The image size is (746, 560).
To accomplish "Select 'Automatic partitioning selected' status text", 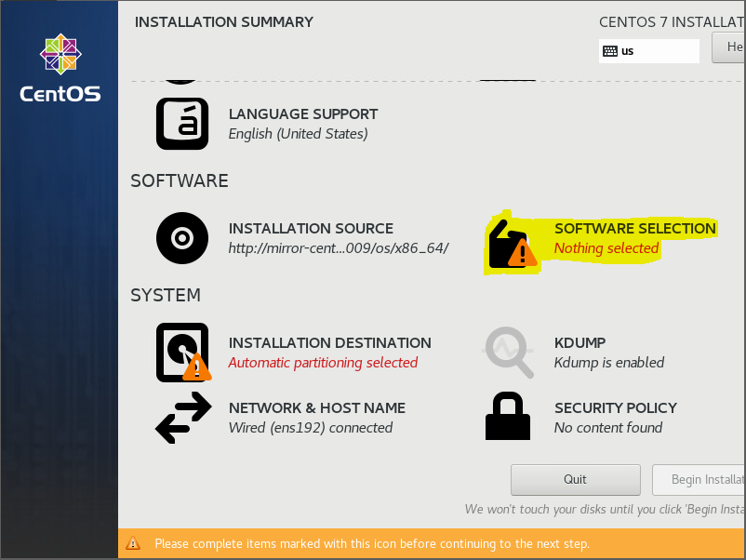I will pos(323,363).
